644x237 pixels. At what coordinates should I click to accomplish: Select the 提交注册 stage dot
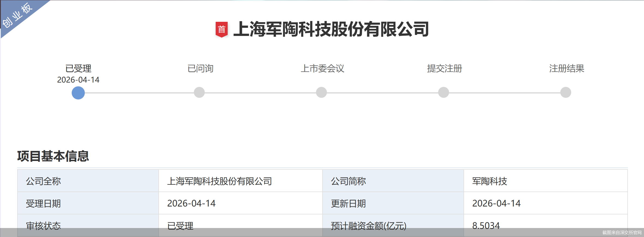(444, 93)
